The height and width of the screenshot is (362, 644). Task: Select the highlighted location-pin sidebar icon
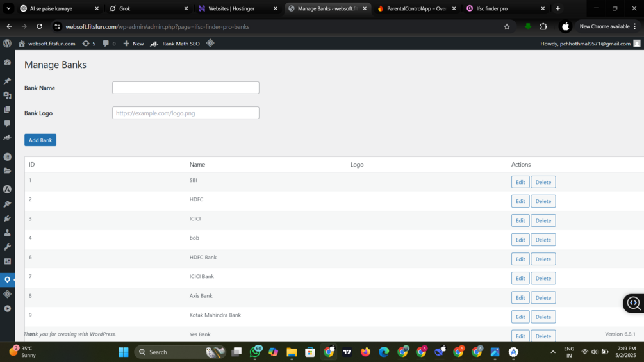click(8, 280)
